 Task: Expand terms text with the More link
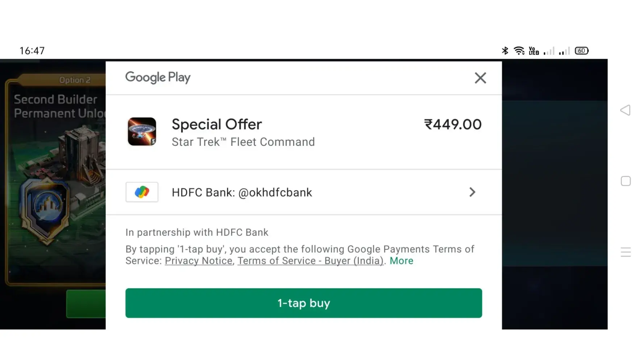coord(401,261)
